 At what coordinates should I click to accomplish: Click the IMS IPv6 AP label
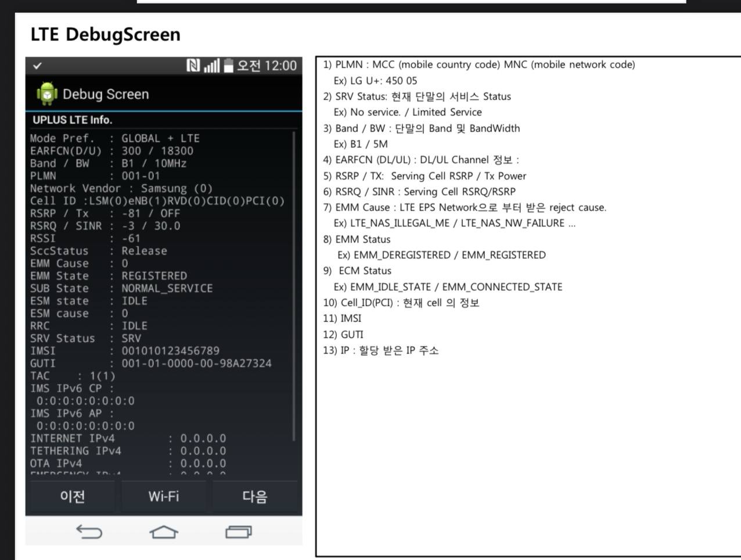click(72, 413)
